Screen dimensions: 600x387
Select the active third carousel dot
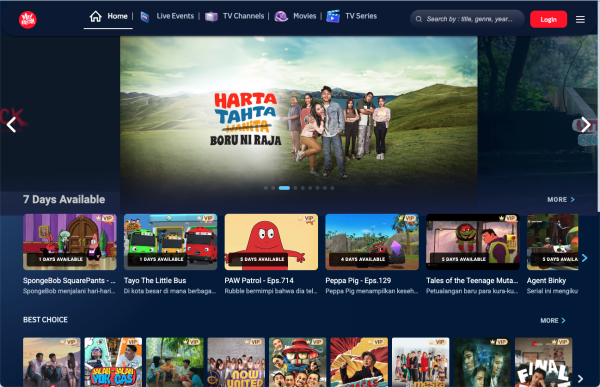284,188
